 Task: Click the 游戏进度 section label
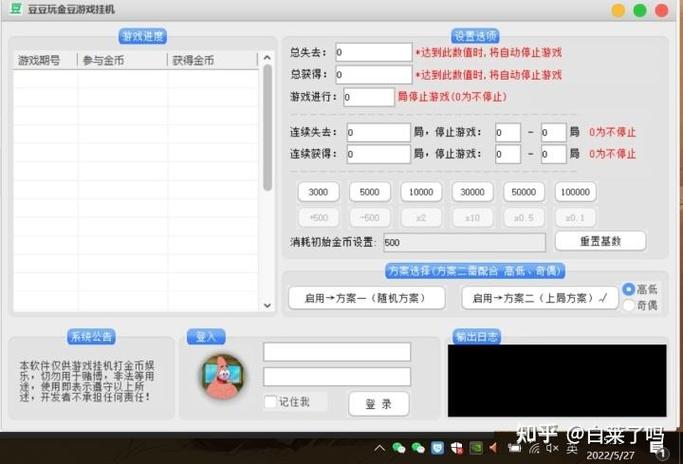pyautogui.click(x=142, y=36)
